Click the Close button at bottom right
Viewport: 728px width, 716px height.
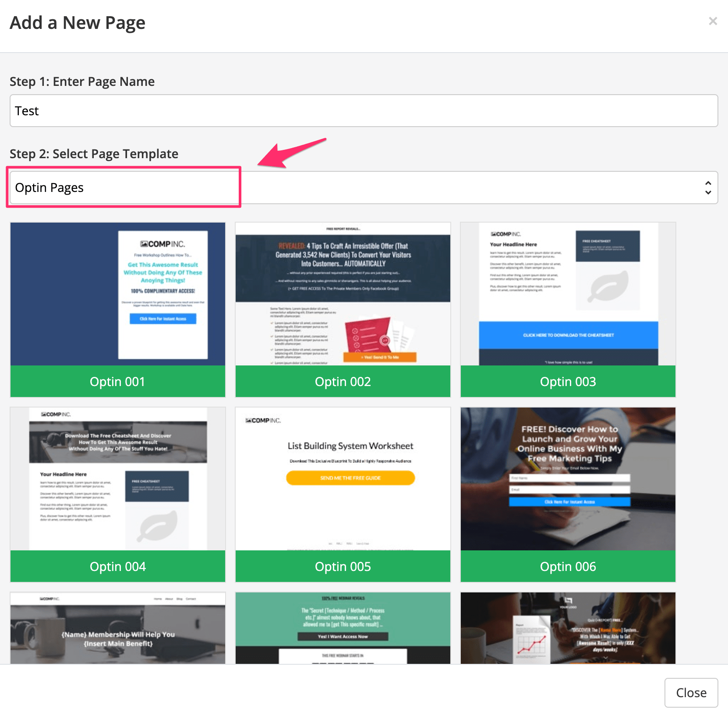tap(691, 693)
